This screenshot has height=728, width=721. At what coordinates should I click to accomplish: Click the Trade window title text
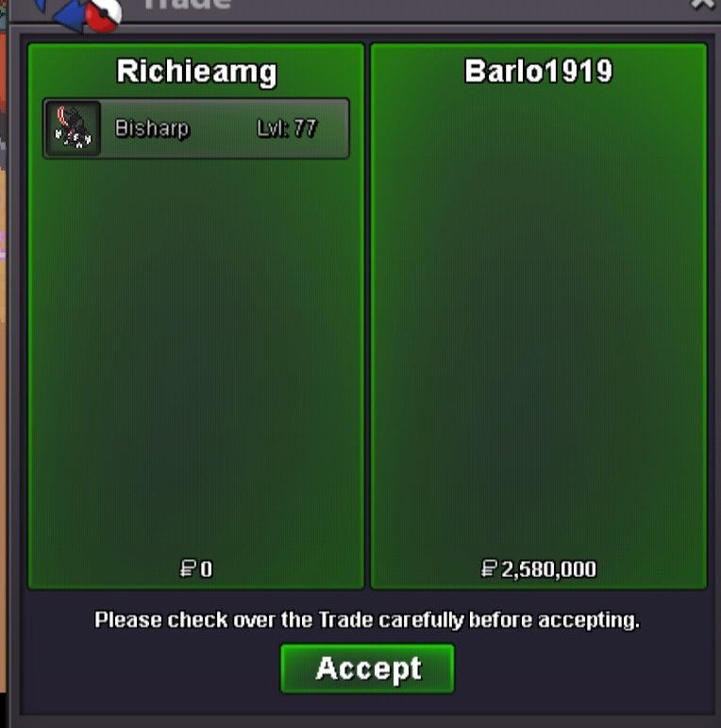coord(188,4)
